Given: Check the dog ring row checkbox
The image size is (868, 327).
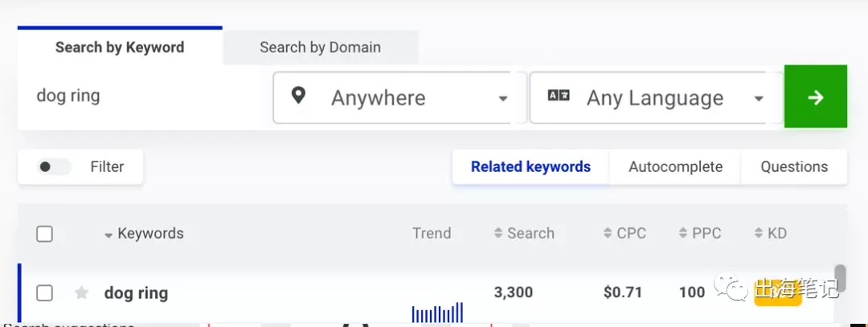Looking at the screenshot, I should pos(44,292).
